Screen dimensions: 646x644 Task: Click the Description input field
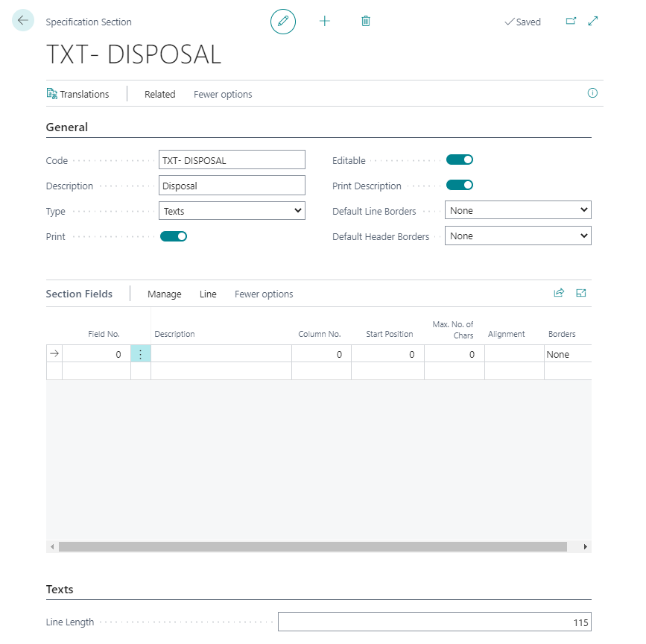click(x=232, y=186)
